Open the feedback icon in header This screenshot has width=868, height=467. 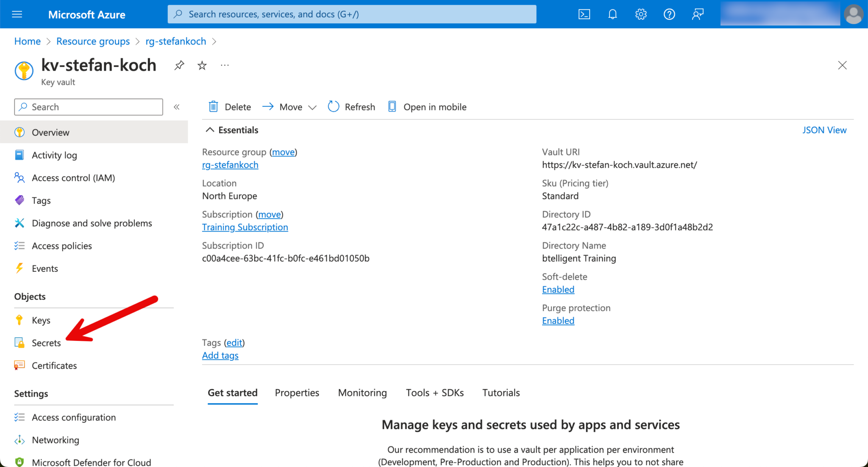pos(698,14)
